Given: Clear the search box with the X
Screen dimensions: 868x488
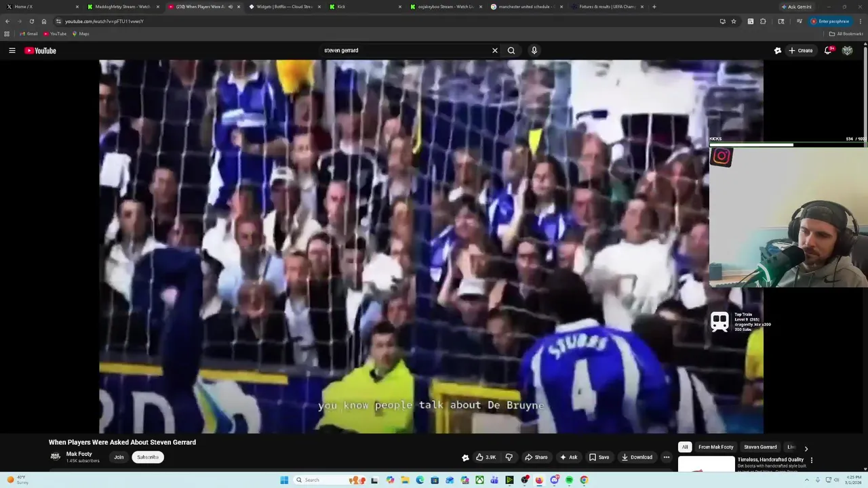Looking at the screenshot, I should (x=495, y=50).
